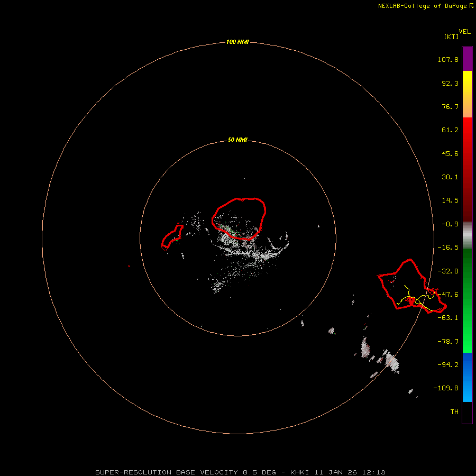Click the NEXLAB-College of DuPage title text
Viewport: 476px width, 476px height.
[422, 6]
